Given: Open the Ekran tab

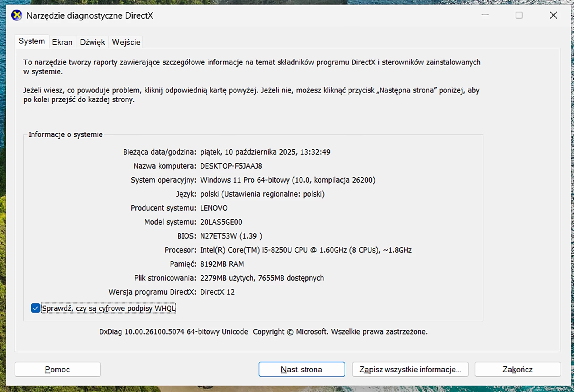Looking at the screenshot, I should pos(62,42).
